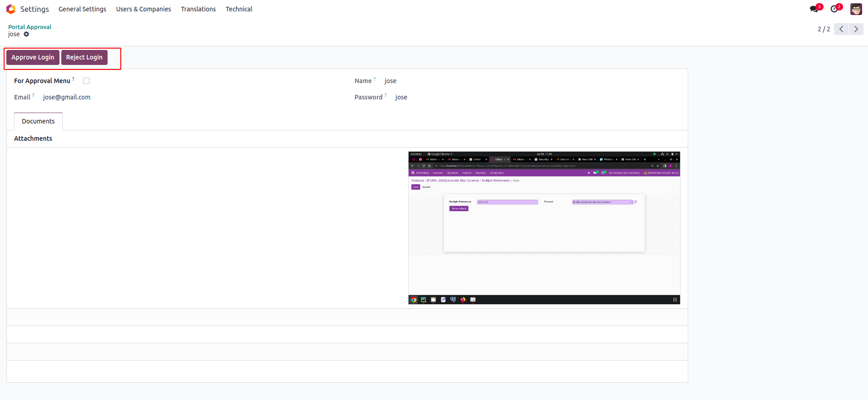Show help tooltip for Password field

coord(385,95)
